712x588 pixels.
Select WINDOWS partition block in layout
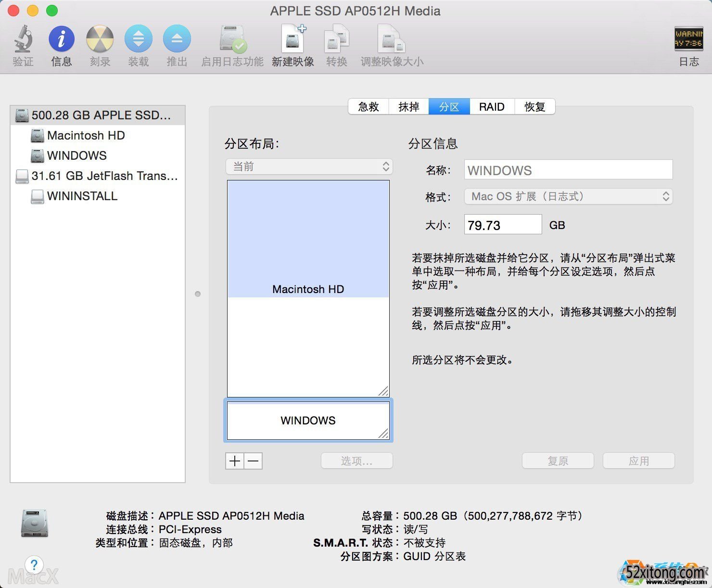308,421
